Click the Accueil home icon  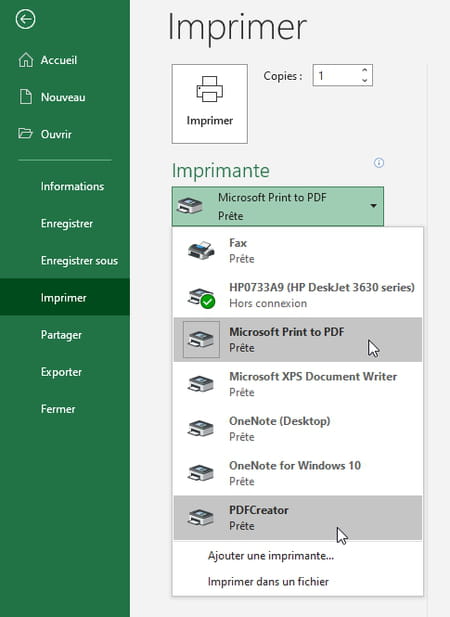[26, 60]
